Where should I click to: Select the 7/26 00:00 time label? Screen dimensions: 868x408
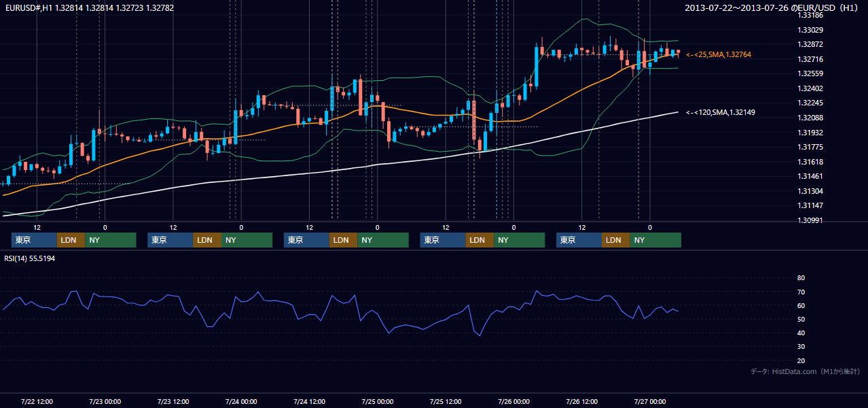point(513,401)
